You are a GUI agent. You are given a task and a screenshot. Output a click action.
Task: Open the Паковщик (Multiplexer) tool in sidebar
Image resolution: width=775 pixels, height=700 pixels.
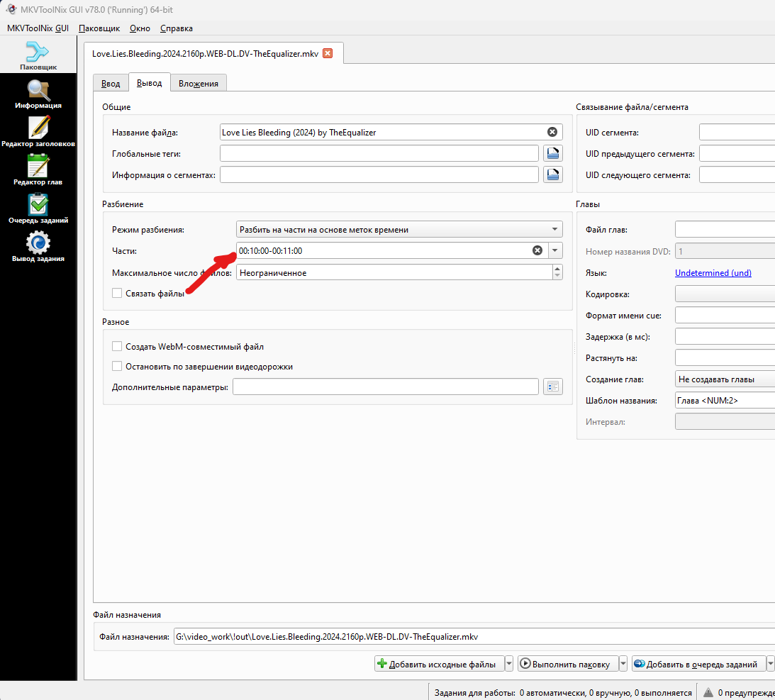point(38,56)
